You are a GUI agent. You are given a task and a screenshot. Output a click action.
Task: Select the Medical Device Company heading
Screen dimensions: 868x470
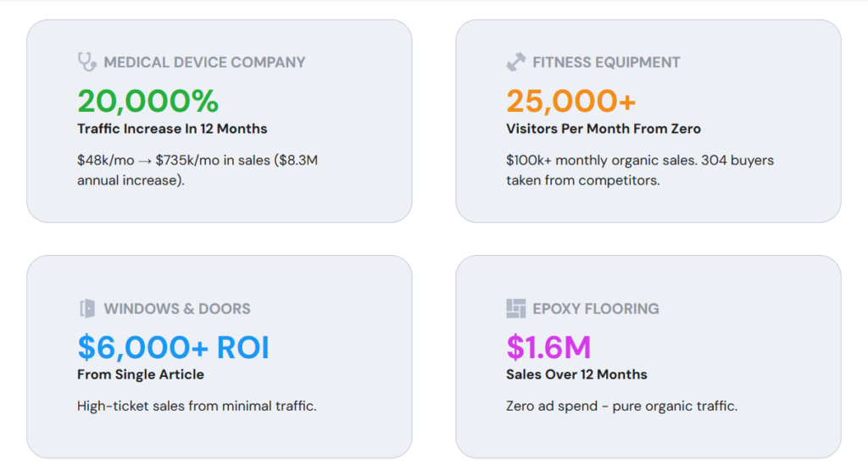pos(204,62)
